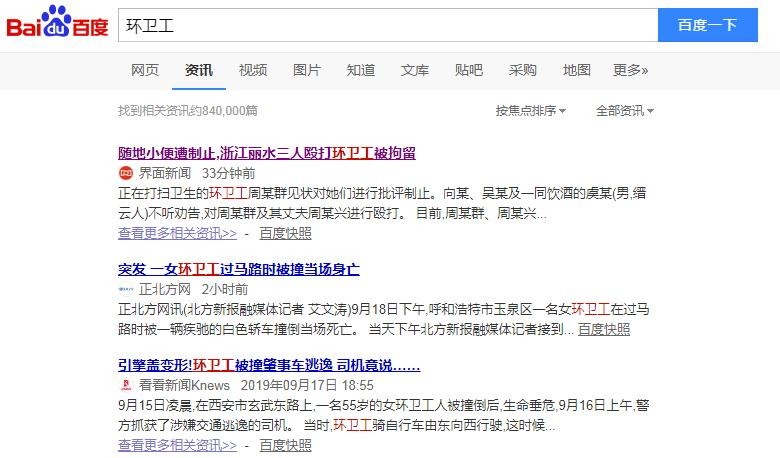Focus the search box containing 环卫工

388,25
